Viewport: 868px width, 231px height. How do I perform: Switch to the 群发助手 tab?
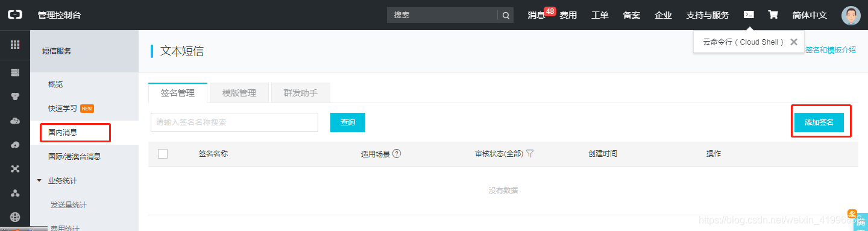301,93
